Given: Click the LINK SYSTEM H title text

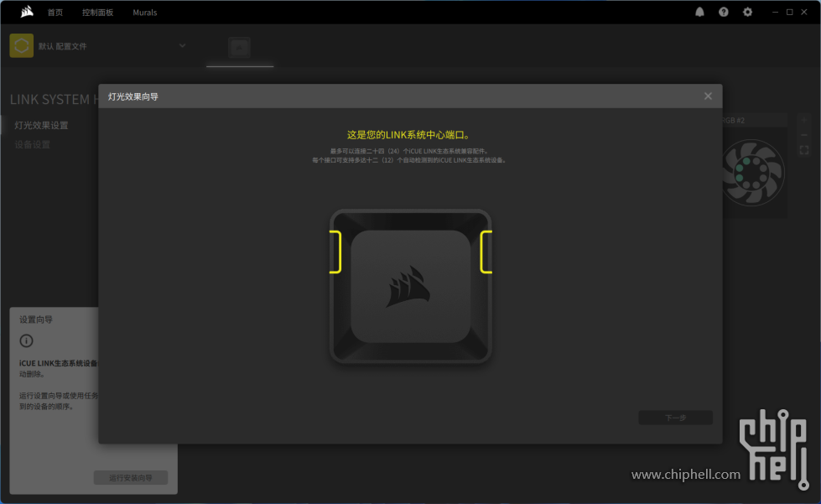Looking at the screenshot, I should coord(55,100).
